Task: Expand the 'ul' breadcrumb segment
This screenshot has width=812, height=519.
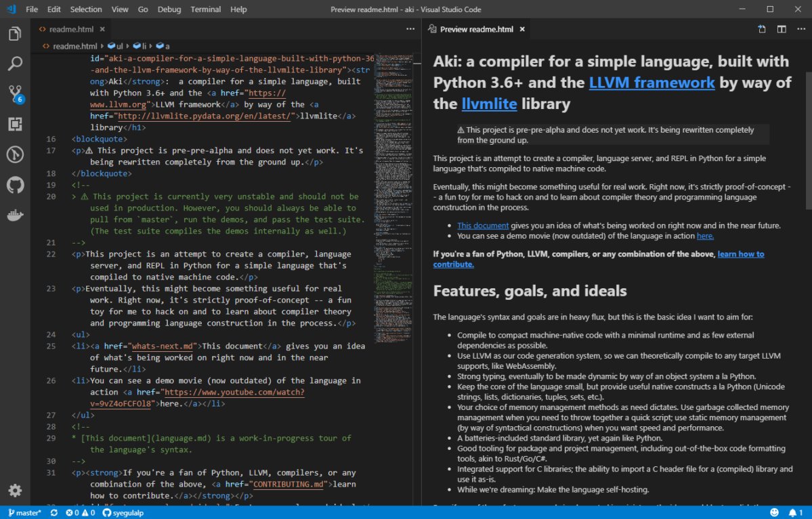Action: point(119,46)
